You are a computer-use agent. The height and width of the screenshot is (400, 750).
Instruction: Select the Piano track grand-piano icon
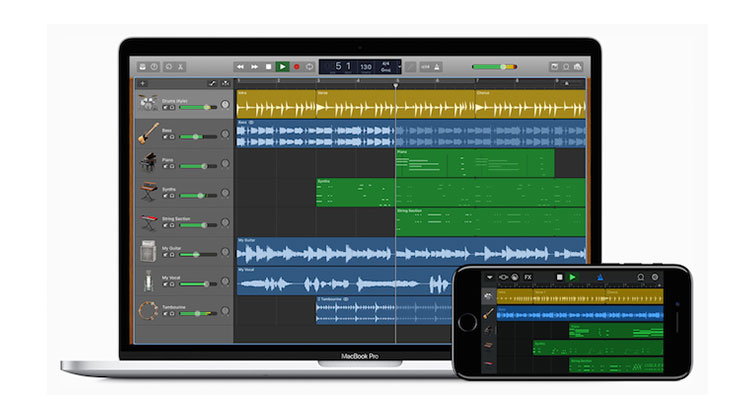[x=148, y=163]
